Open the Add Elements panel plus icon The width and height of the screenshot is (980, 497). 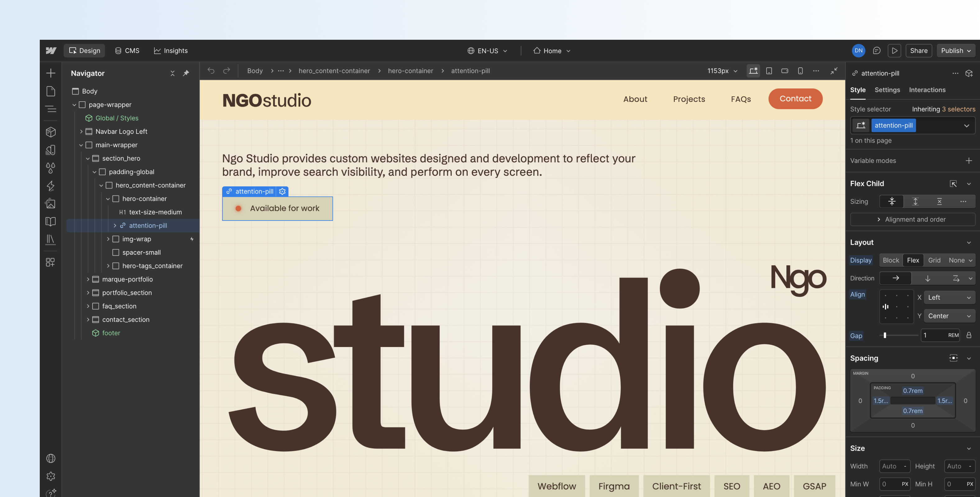click(x=51, y=73)
